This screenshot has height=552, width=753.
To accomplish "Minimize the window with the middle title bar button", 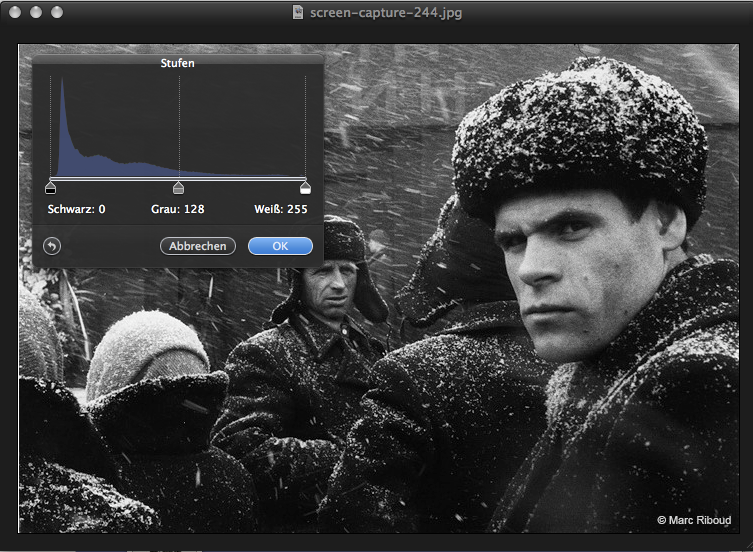I will click(36, 12).
